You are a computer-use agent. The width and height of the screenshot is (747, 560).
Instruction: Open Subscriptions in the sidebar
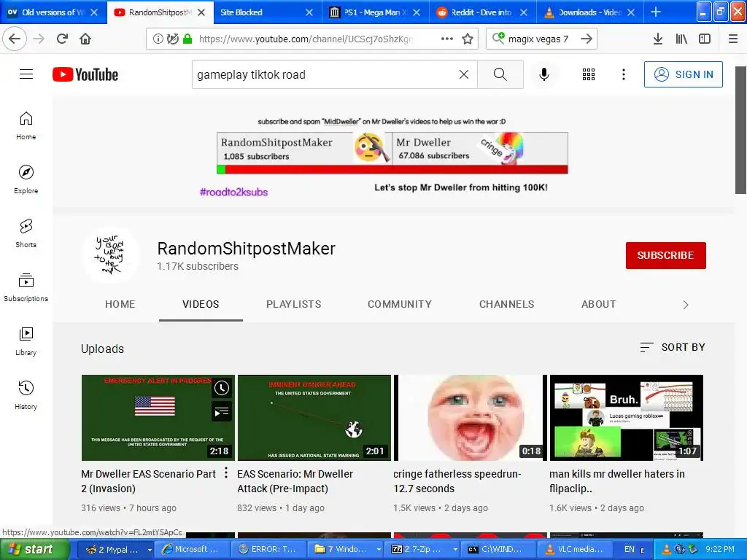(26, 287)
